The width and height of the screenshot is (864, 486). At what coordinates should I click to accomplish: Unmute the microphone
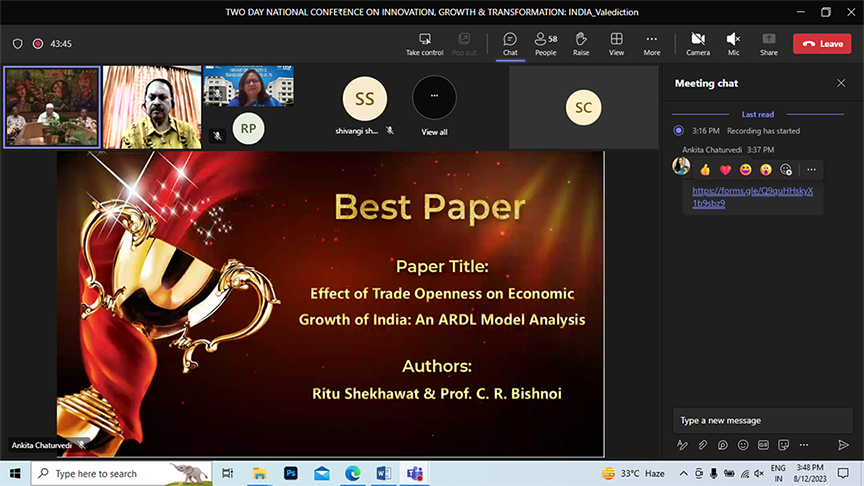[733, 43]
